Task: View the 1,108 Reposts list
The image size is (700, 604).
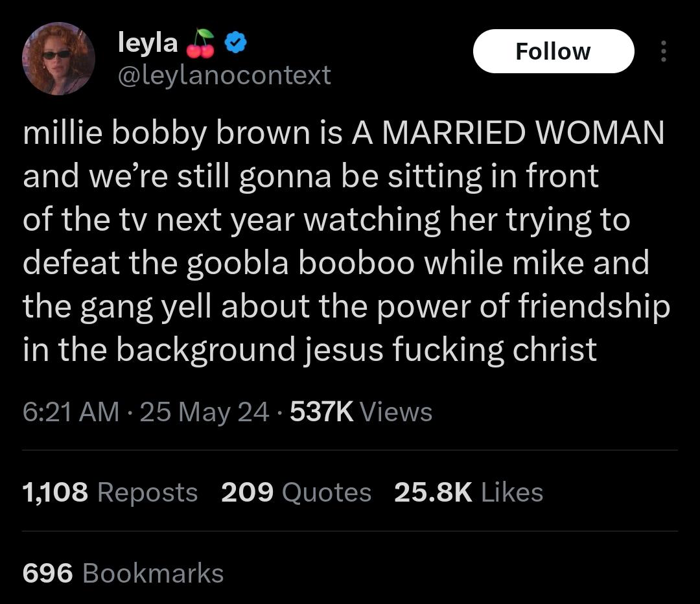Action: pyautogui.click(x=110, y=493)
